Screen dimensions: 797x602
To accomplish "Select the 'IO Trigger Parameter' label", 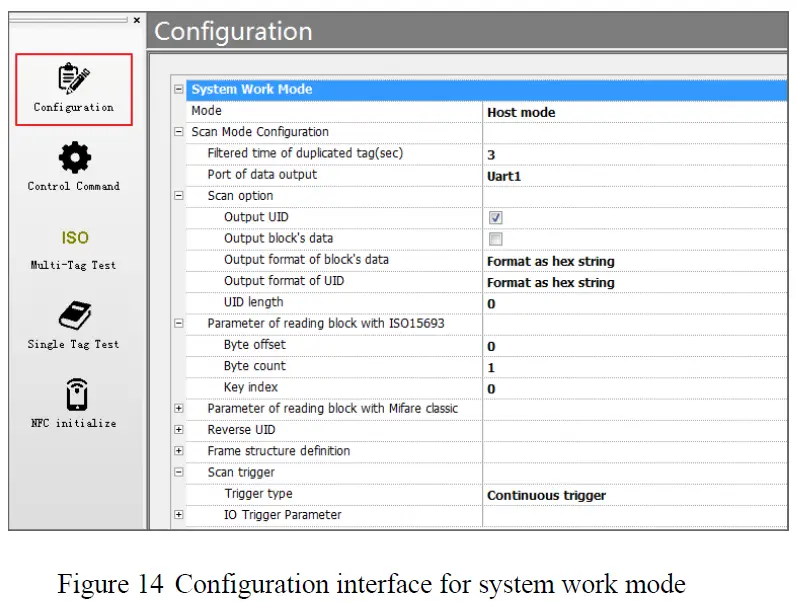I will tap(283, 515).
